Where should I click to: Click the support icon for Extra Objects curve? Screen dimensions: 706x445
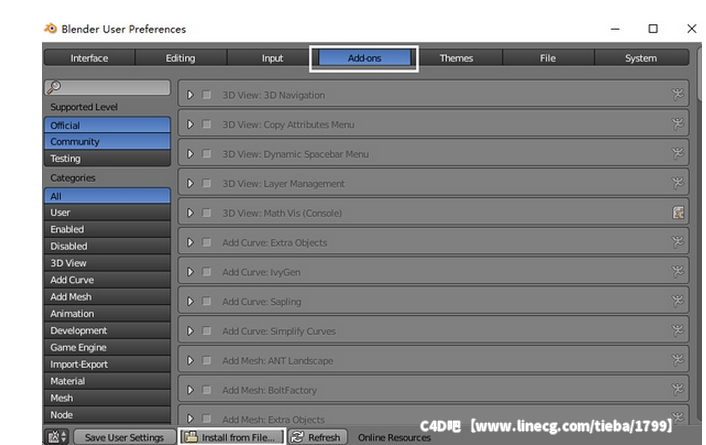pyautogui.click(x=677, y=242)
